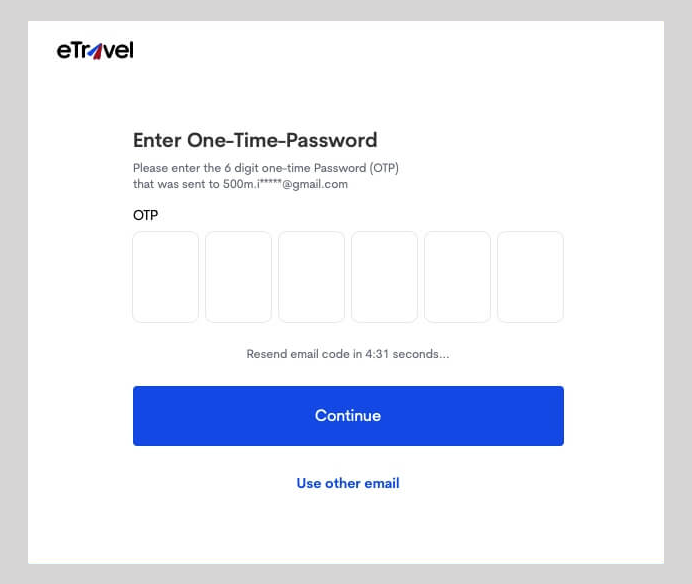692x584 pixels.
Task: Click the red airplane mark in eTravel logo
Action: pyautogui.click(x=96, y=51)
